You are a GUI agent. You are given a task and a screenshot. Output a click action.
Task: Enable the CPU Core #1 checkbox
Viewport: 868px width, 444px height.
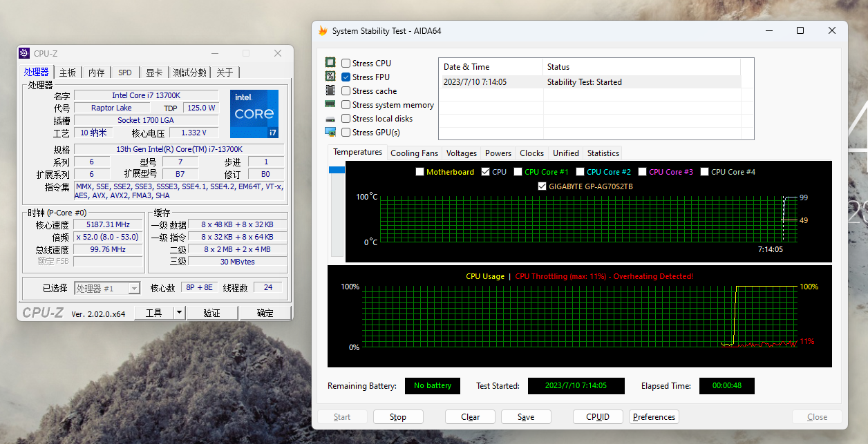click(x=518, y=172)
